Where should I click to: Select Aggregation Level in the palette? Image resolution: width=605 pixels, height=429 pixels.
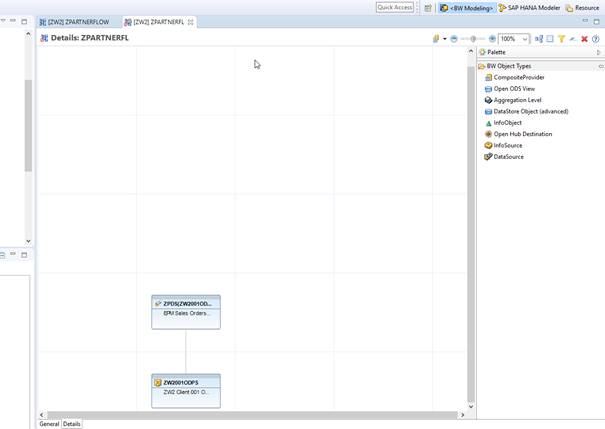click(x=513, y=100)
